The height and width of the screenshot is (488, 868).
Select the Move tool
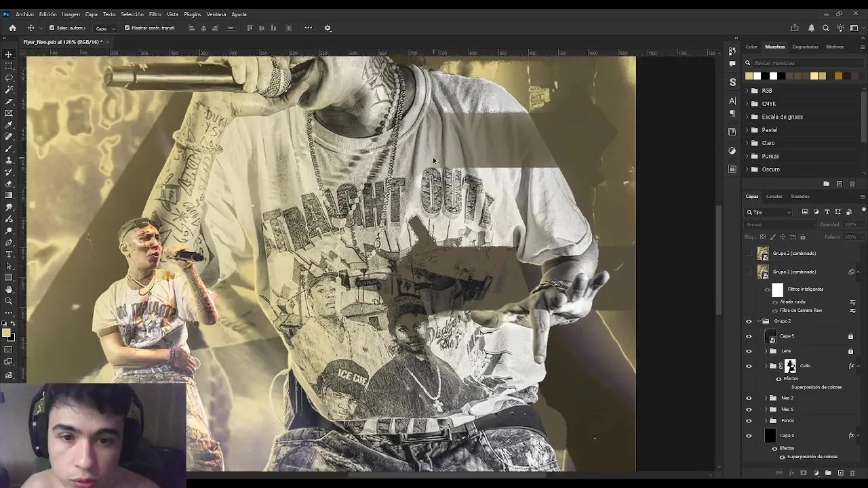click(x=9, y=54)
